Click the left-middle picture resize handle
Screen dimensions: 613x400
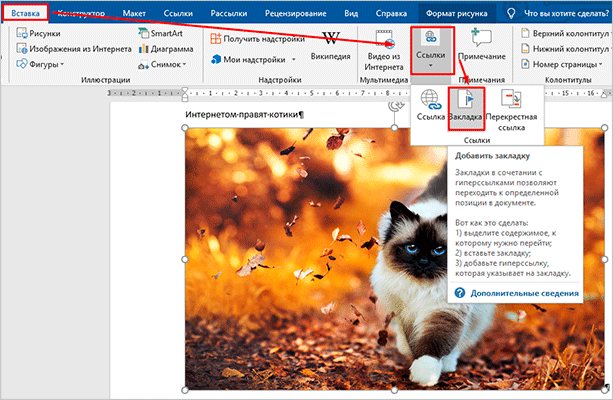[185, 259]
